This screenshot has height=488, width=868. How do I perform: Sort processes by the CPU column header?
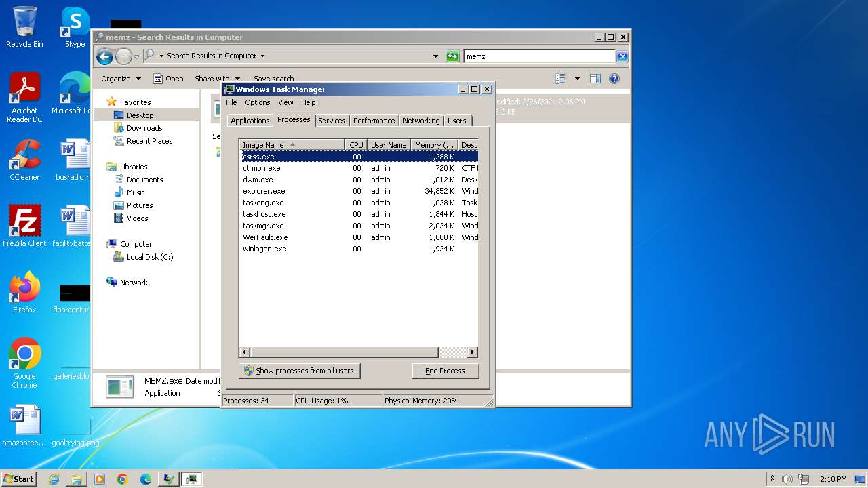point(356,145)
